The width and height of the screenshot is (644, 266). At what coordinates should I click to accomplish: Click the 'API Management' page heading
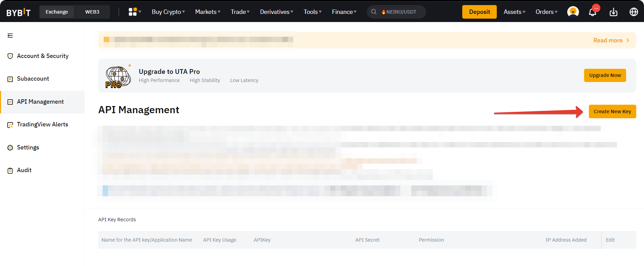139,110
